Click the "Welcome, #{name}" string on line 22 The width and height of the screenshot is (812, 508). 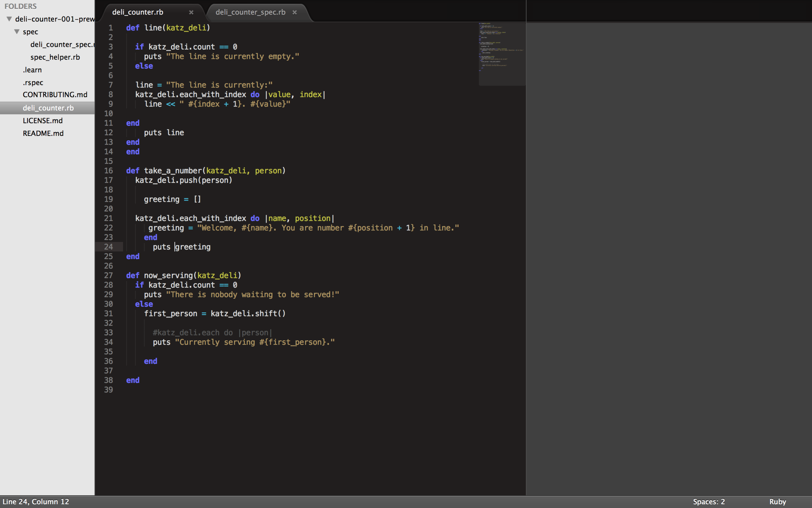click(328, 228)
